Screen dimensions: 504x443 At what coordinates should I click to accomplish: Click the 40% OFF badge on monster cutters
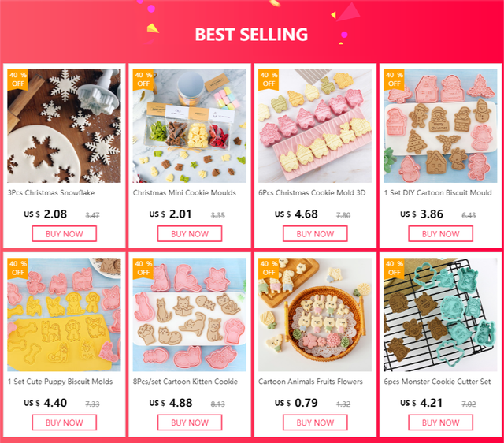pos(394,268)
